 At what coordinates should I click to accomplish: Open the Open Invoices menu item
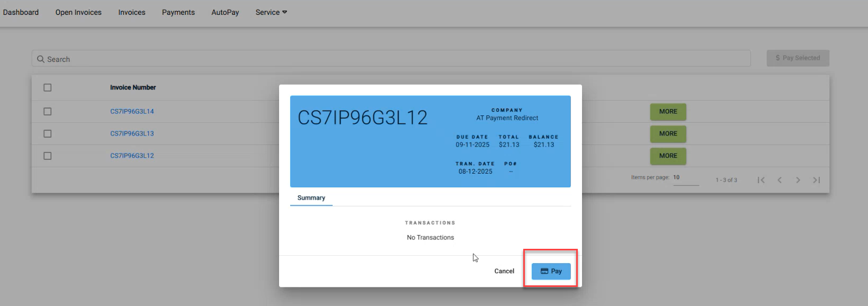click(x=78, y=12)
